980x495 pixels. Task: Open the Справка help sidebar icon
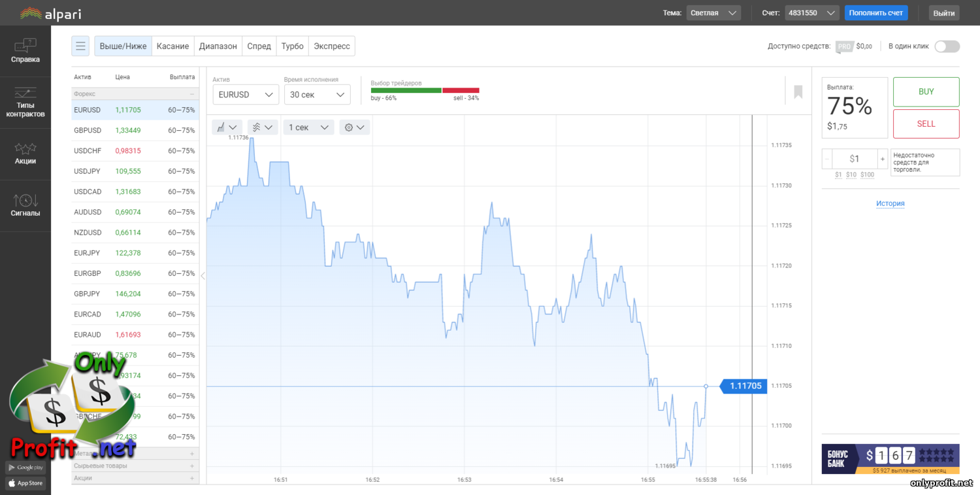(25, 51)
